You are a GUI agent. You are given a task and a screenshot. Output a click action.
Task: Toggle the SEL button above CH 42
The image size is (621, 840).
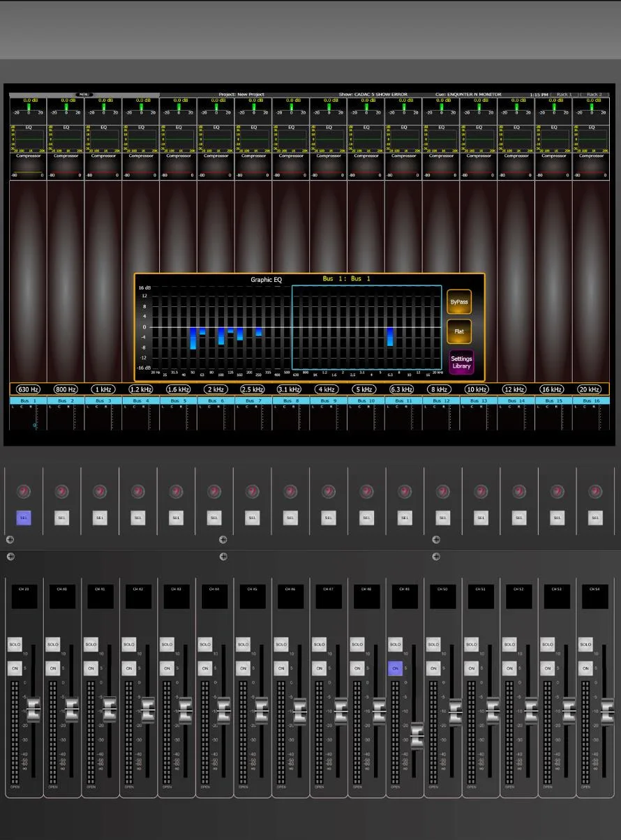pos(138,518)
